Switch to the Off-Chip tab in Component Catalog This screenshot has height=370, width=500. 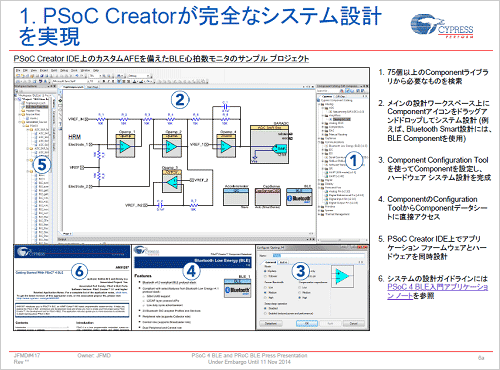click(x=340, y=96)
